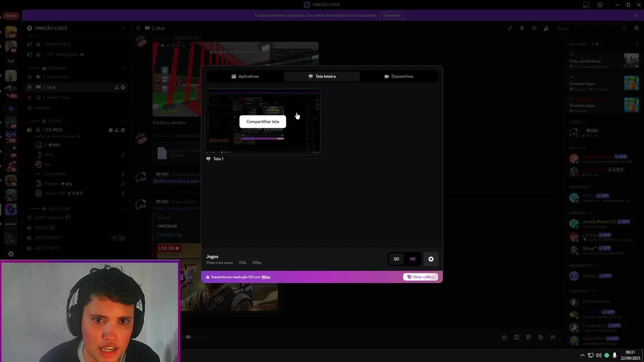Image resolution: width=644 pixels, height=362 pixels.
Task: Open the FILMER ON YouTube embed link
Action: pos(169,235)
